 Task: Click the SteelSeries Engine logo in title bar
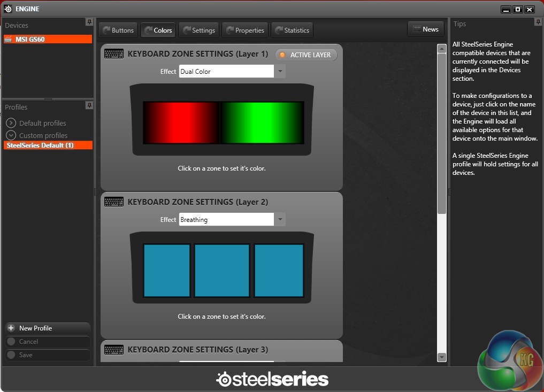tap(8, 9)
